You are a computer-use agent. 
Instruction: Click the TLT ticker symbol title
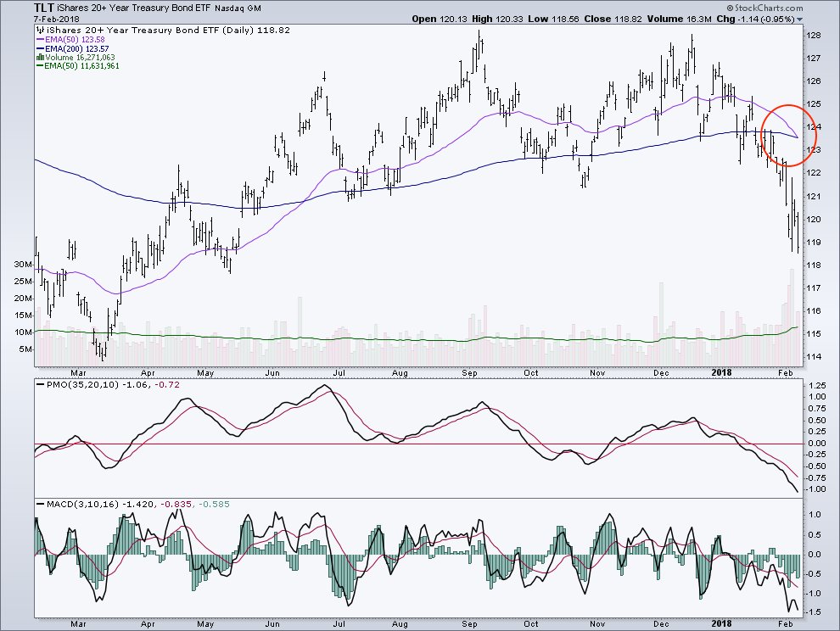pyautogui.click(x=43, y=8)
